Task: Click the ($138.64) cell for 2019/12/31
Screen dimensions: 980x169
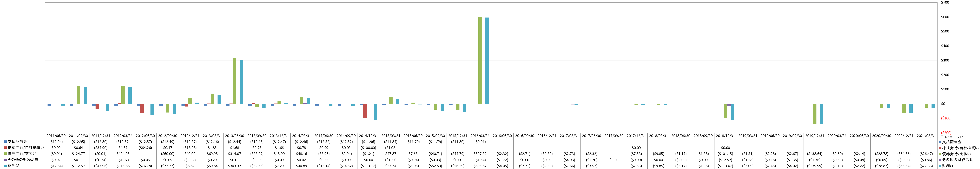Action: point(815,154)
